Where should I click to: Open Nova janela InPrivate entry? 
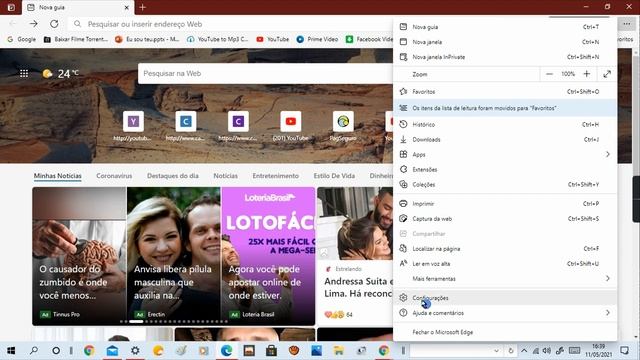tap(505, 57)
